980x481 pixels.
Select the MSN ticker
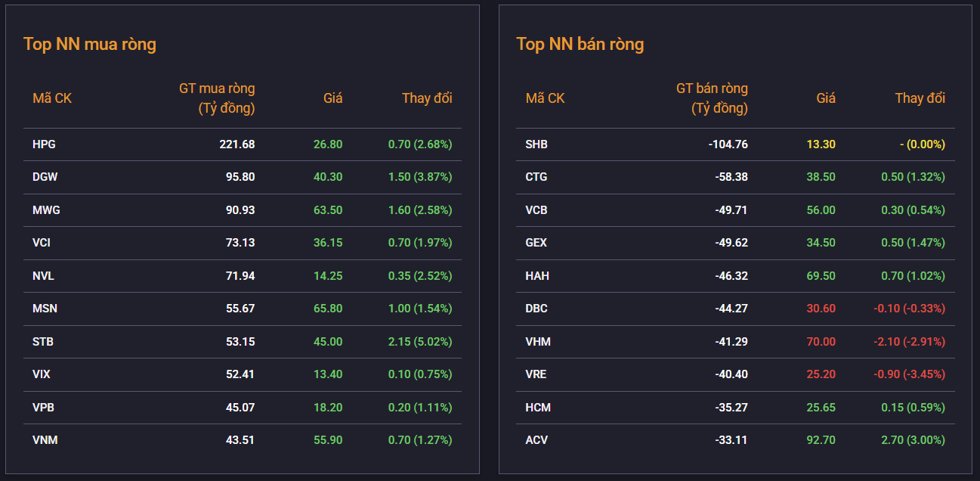[45, 309]
